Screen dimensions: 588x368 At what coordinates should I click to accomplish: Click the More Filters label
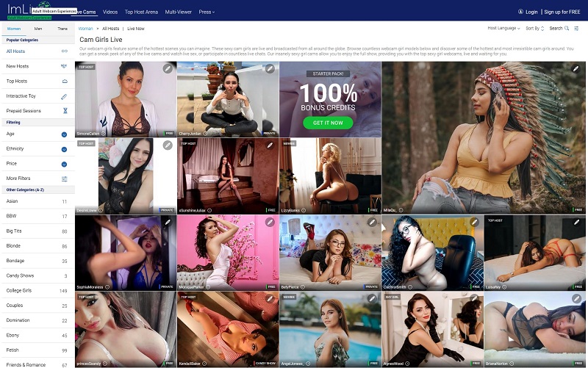tap(18, 178)
